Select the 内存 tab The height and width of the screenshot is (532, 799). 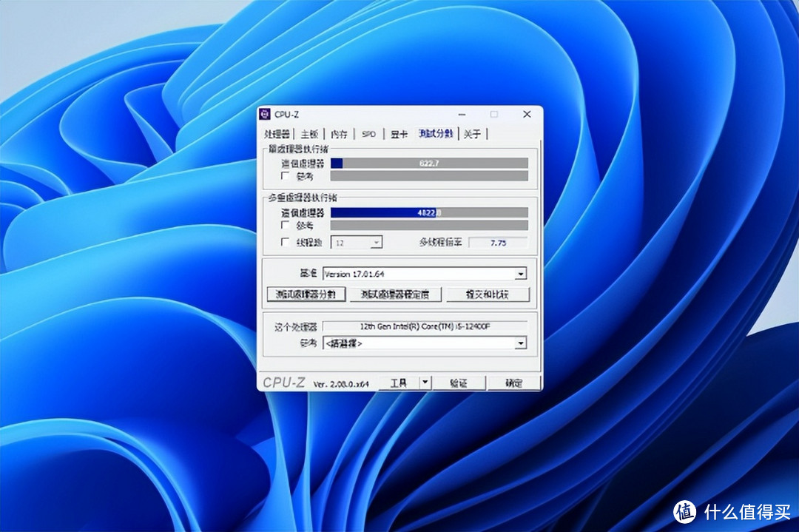(339, 134)
